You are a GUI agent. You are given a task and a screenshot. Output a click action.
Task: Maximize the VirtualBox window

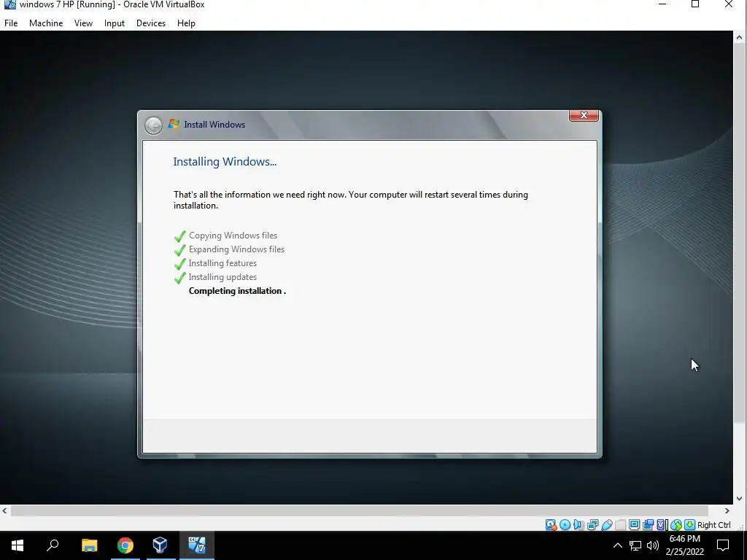(x=695, y=5)
